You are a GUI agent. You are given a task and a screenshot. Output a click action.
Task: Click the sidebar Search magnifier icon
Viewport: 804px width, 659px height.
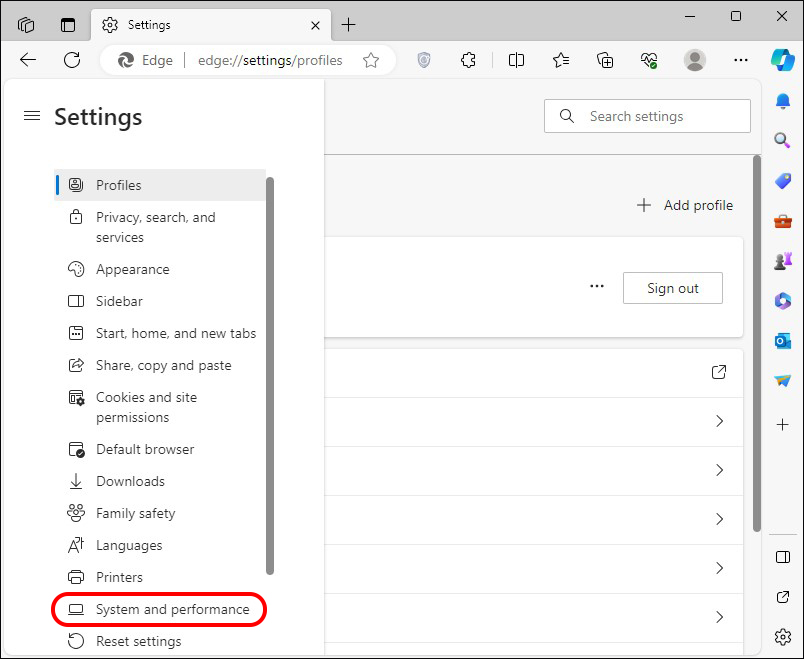(782, 141)
